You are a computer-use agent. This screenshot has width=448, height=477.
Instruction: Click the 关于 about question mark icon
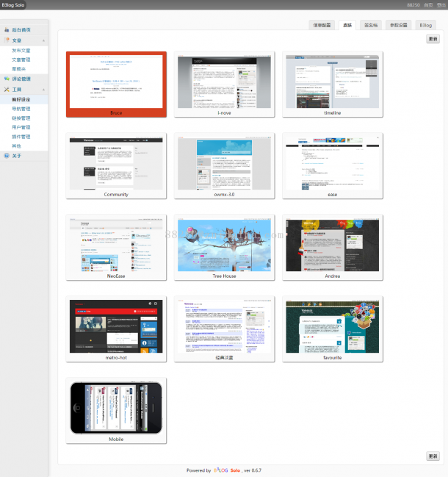(7, 156)
